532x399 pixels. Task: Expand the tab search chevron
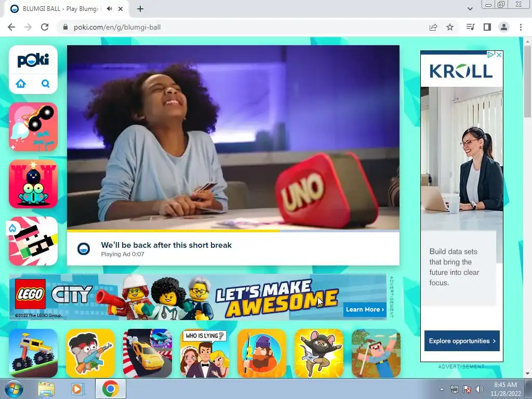click(470, 9)
